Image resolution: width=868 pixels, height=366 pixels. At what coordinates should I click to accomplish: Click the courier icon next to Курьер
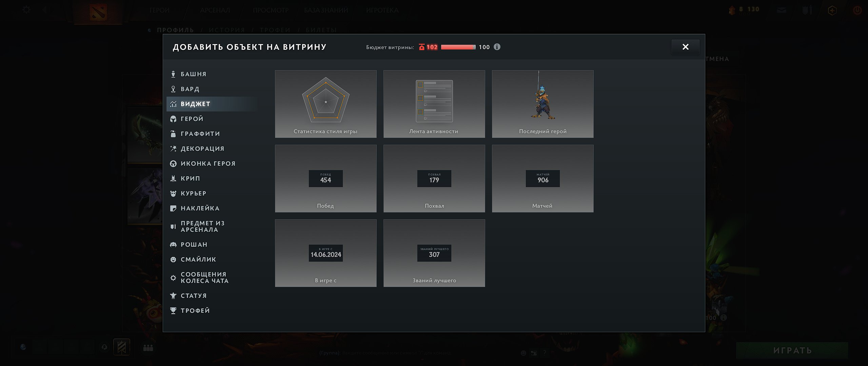173,193
